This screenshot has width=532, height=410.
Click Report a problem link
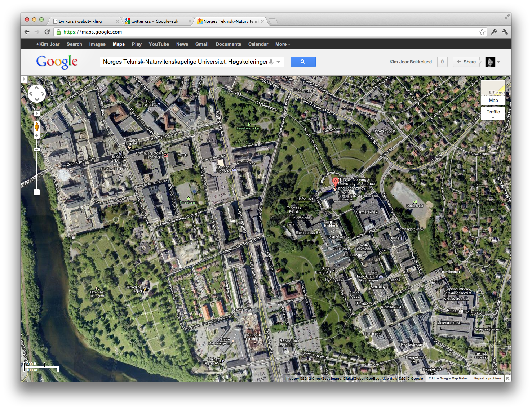click(x=487, y=378)
